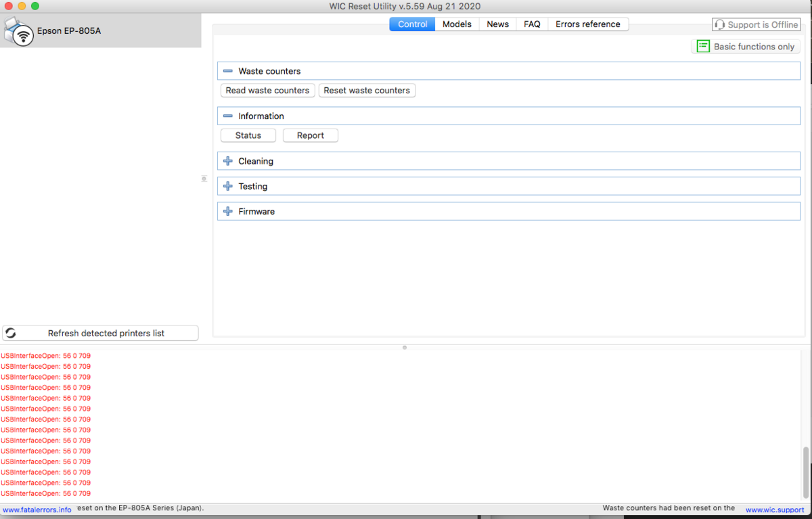This screenshot has height=519, width=812.
Task: Click Refresh detected printers list button
Action: click(100, 334)
